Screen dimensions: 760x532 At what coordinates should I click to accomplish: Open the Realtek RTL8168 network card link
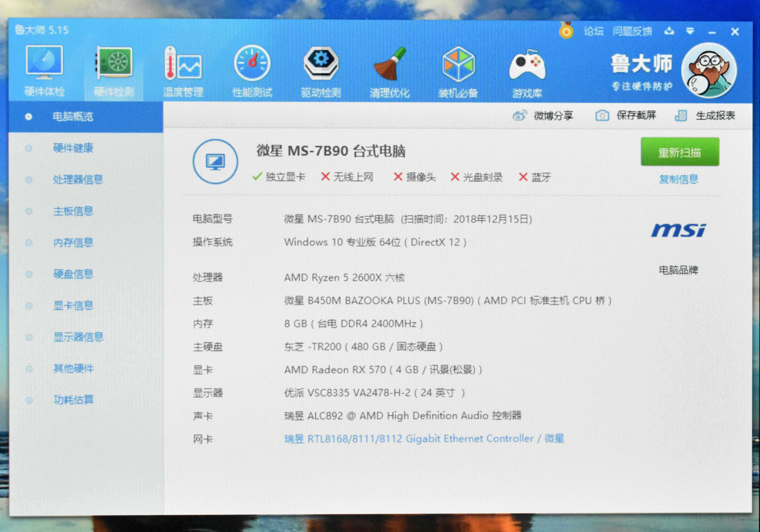click(424, 439)
